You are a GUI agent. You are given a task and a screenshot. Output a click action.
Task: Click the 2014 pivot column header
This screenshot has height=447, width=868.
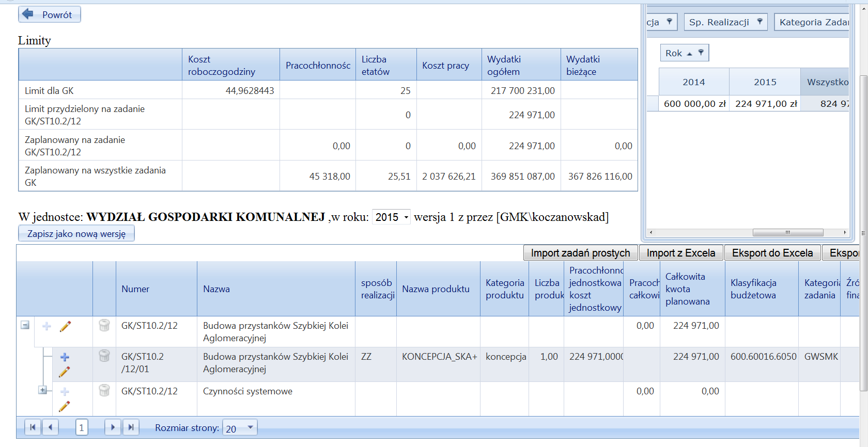694,82
